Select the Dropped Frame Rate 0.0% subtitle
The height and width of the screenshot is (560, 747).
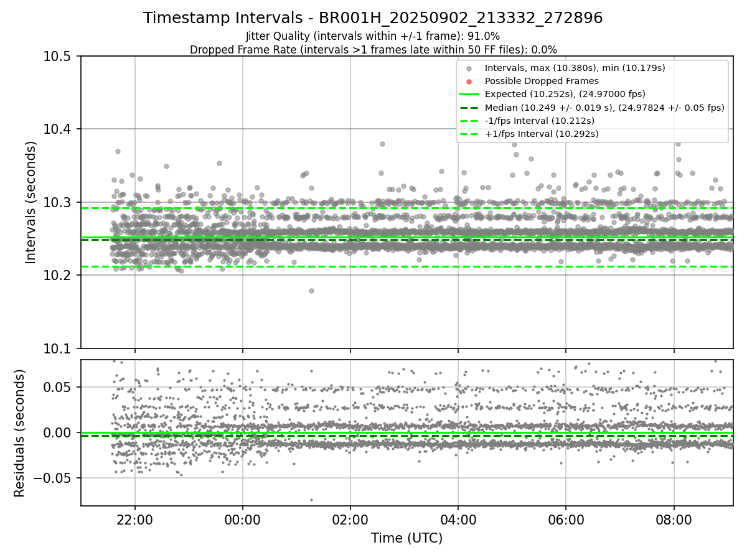373,50
